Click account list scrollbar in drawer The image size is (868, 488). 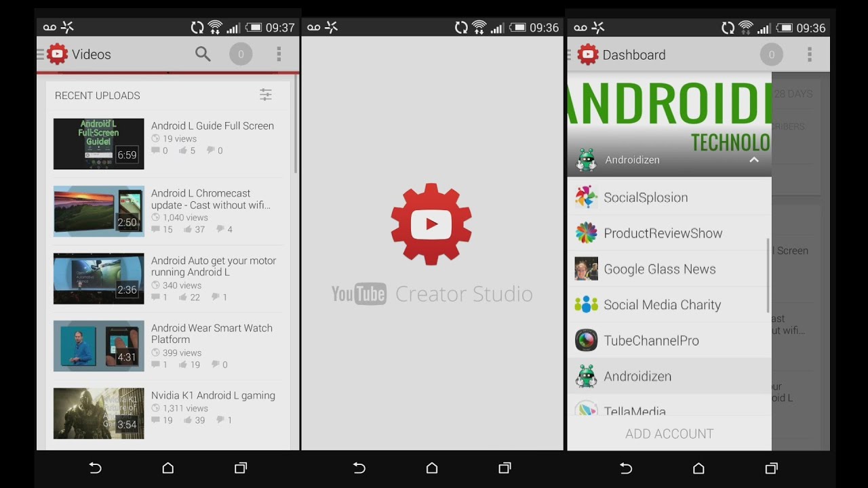pos(768,275)
